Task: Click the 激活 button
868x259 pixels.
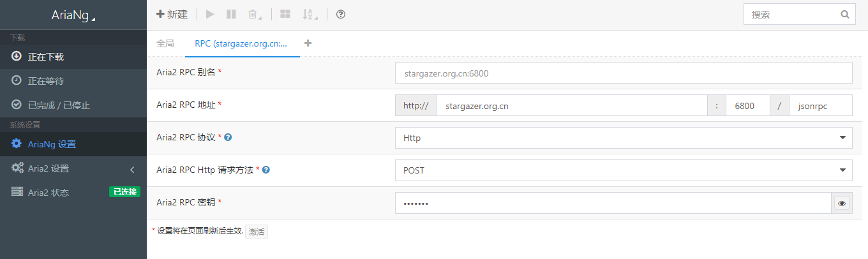Action: (x=257, y=232)
